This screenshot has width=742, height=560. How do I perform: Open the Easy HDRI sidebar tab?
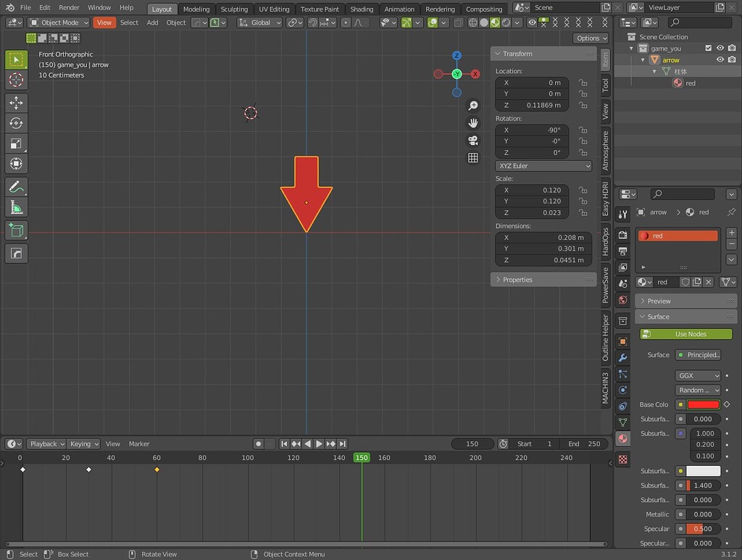[605, 198]
